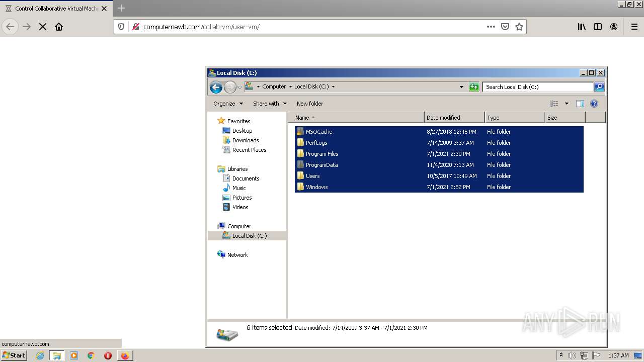This screenshot has width=644, height=362.
Task: Open the Explorer Help icon
Action: point(594,104)
